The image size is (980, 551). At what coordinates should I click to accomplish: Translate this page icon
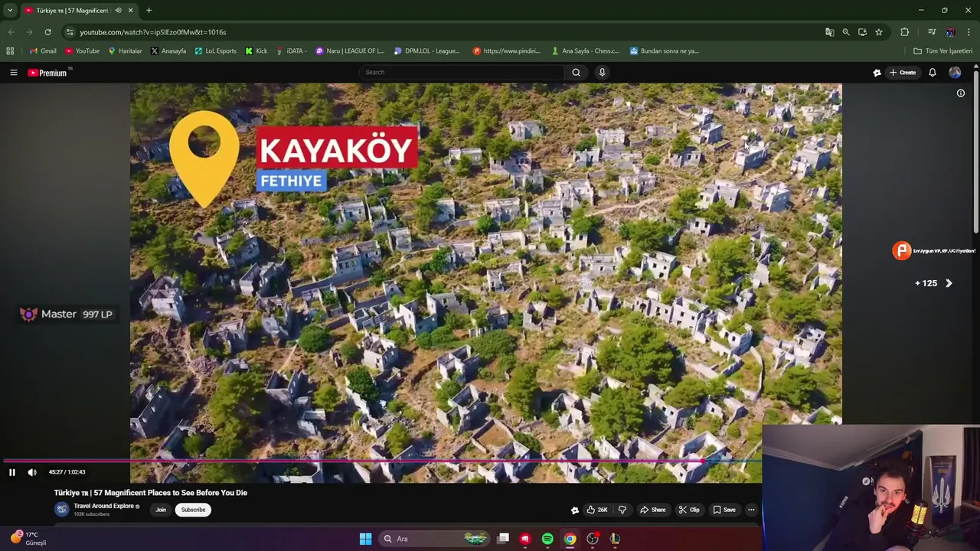pyautogui.click(x=829, y=32)
